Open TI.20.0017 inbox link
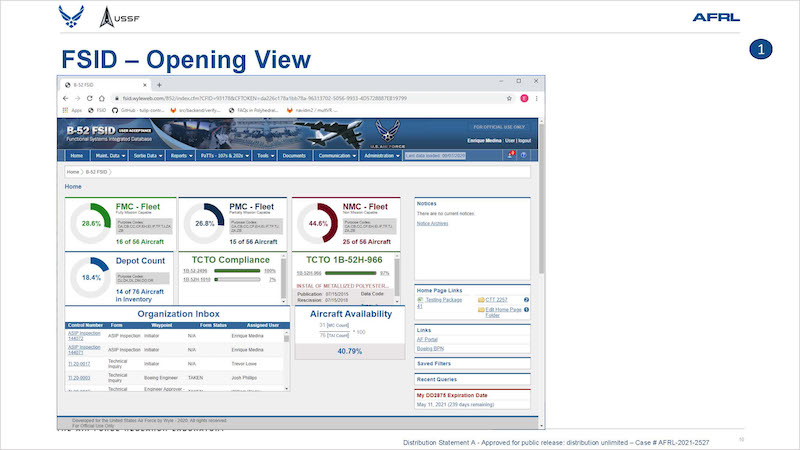 tap(79, 364)
